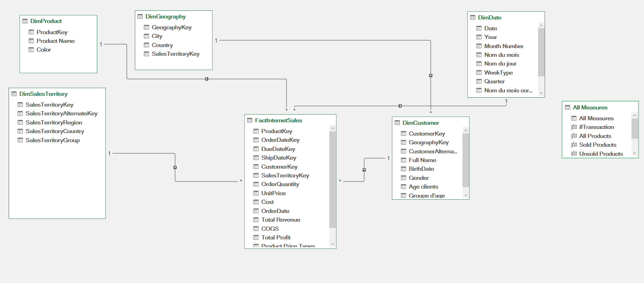Click the DimCustomer vertical scrollbar thumb

pyautogui.click(x=466, y=160)
